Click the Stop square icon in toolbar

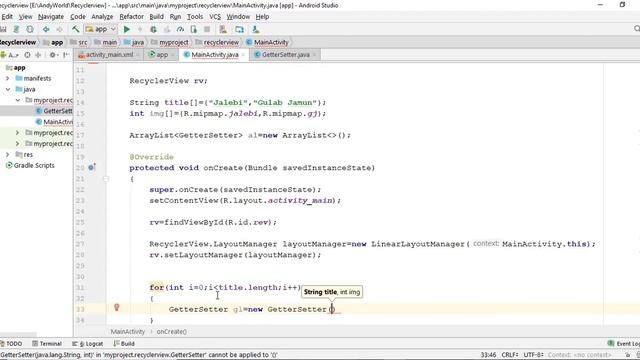pos(207,29)
